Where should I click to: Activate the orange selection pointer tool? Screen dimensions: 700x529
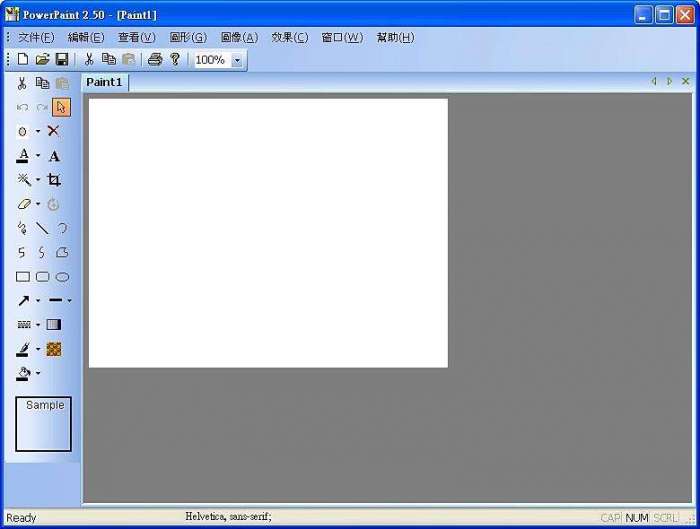point(61,108)
